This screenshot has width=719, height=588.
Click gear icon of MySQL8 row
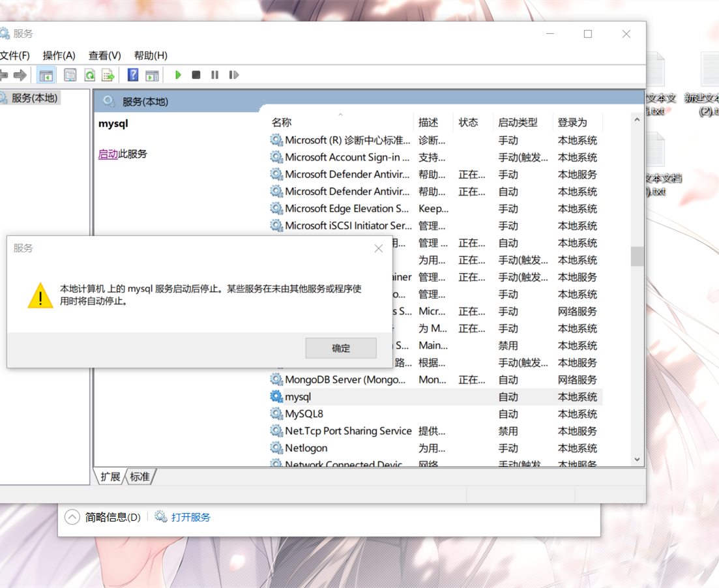click(x=276, y=414)
